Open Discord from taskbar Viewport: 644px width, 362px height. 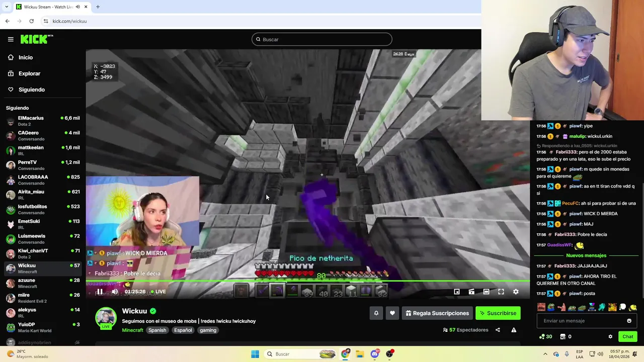coord(375,354)
